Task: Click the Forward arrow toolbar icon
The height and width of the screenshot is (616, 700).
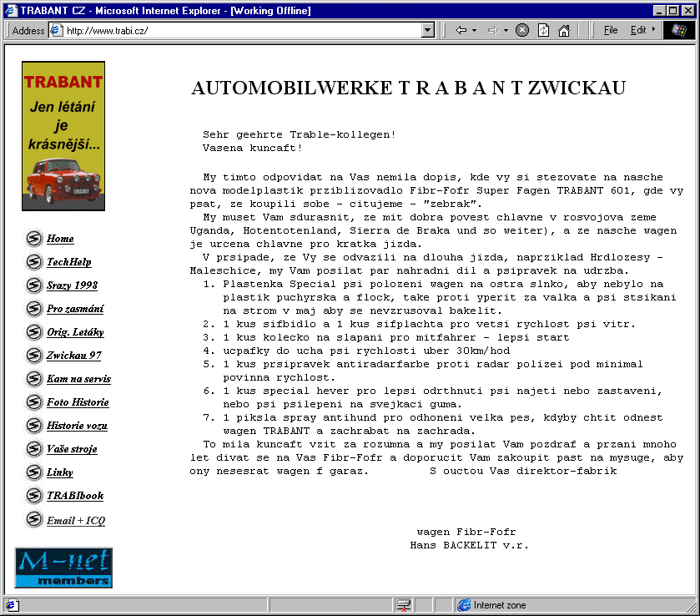Action: point(493,30)
